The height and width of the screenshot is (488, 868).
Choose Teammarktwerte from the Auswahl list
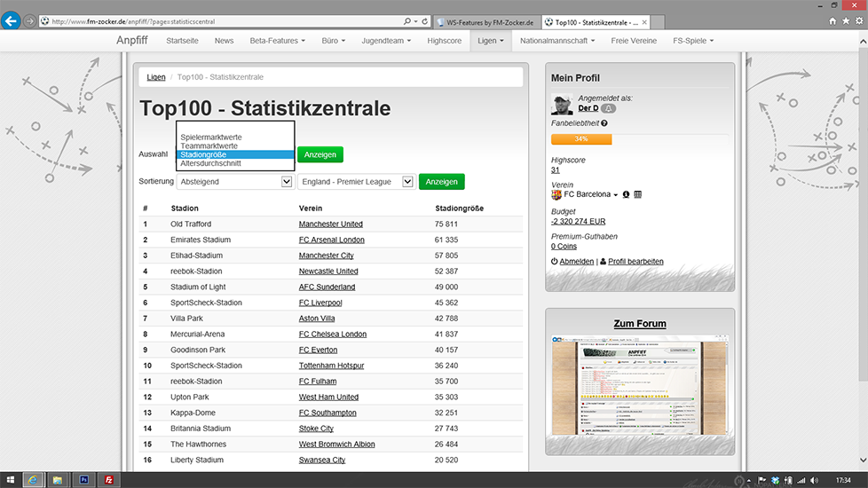click(209, 146)
